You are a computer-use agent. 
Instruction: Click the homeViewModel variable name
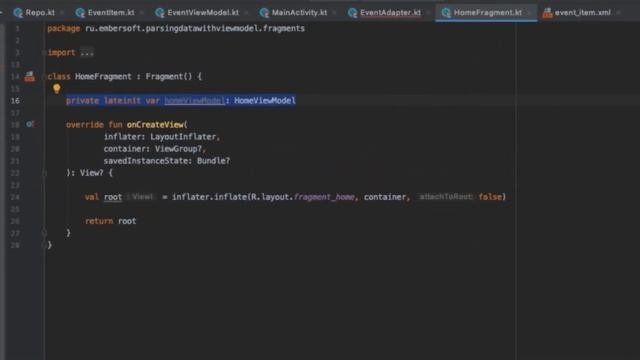tap(194, 100)
